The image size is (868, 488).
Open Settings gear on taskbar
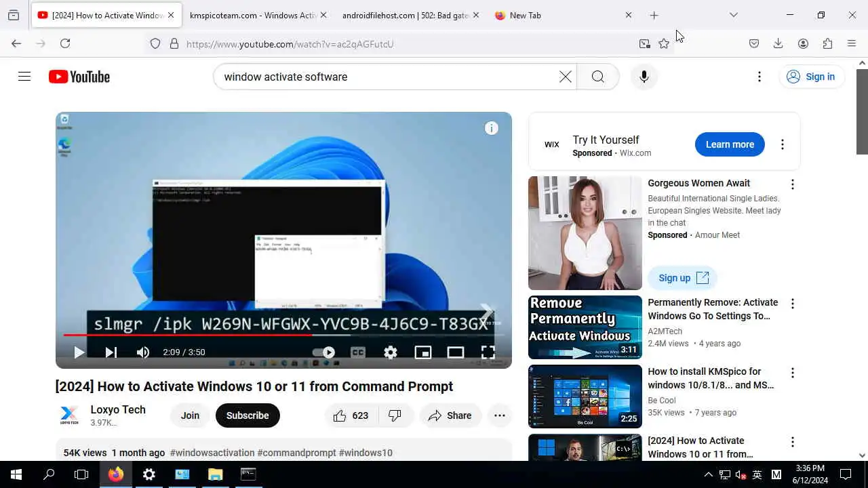click(x=149, y=474)
